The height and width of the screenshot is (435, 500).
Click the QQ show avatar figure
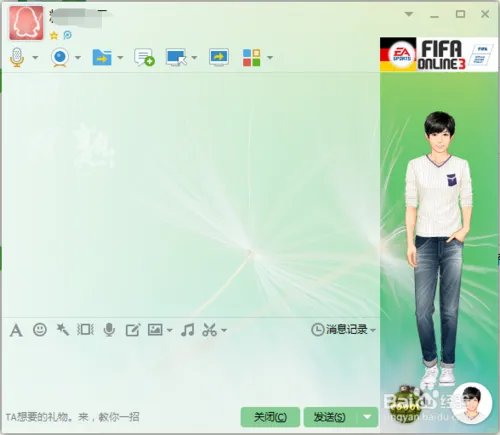[439, 247]
